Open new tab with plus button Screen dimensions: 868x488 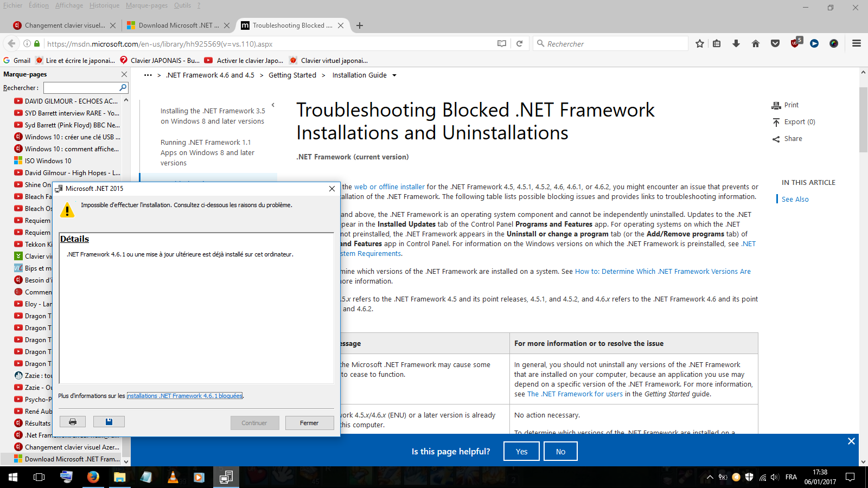360,25
